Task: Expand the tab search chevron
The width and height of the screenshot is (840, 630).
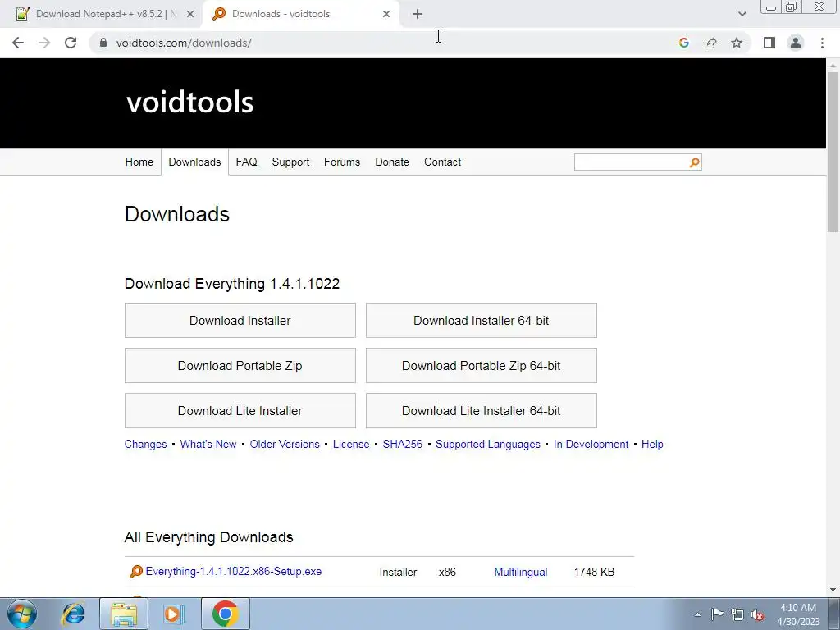Action: [x=742, y=15]
